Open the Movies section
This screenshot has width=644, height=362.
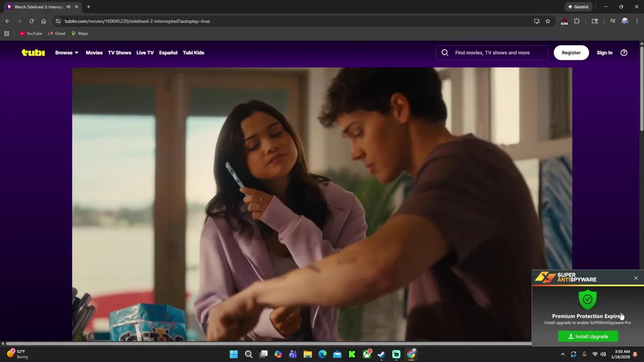point(94,52)
